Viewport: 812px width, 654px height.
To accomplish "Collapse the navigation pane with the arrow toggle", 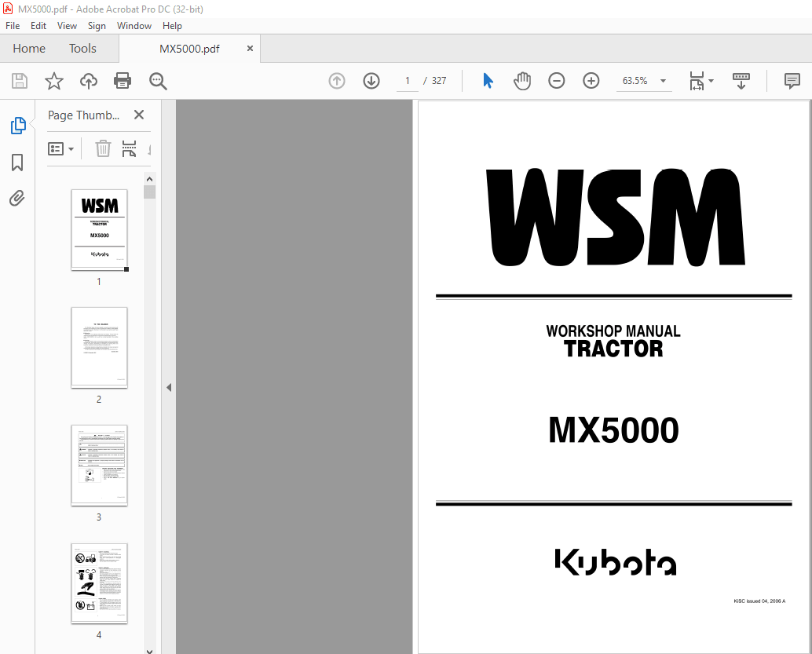I will click(169, 387).
